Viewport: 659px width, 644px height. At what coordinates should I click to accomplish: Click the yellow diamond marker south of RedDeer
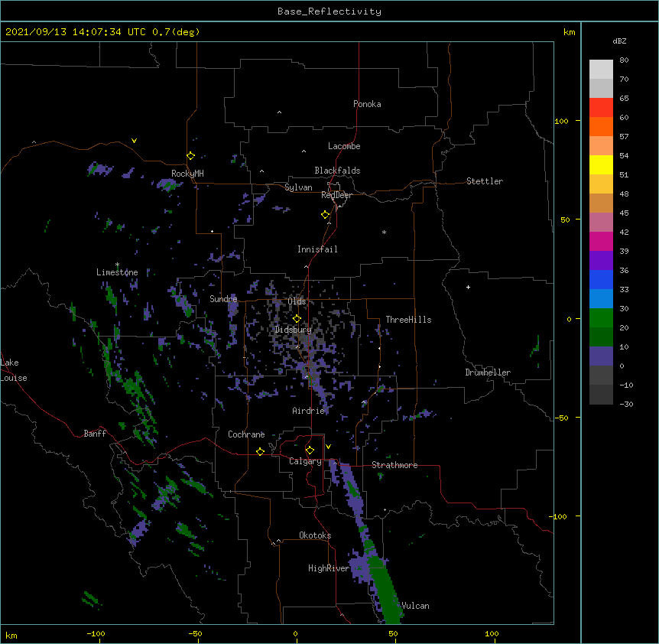pos(326,215)
